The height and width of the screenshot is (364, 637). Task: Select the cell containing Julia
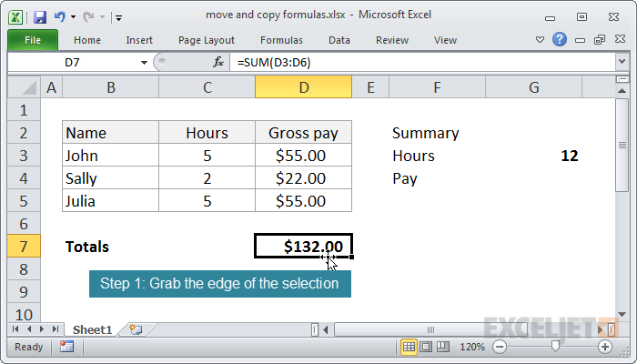110,201
